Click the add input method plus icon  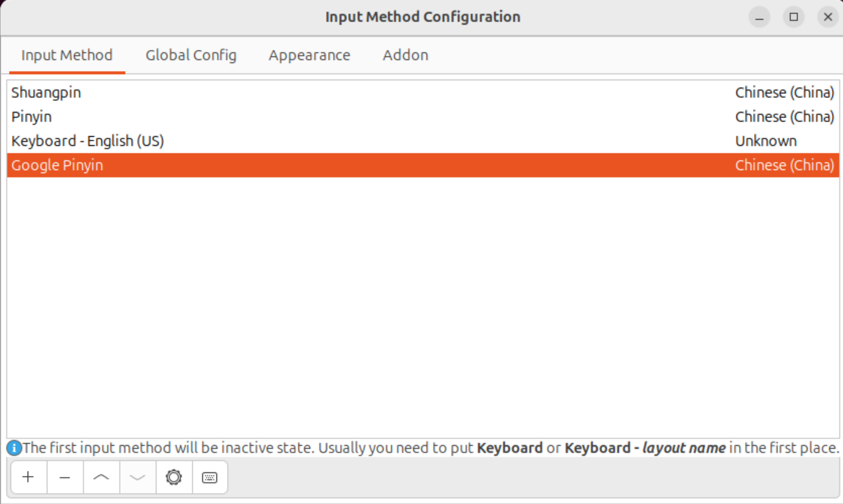coord(28,477)
